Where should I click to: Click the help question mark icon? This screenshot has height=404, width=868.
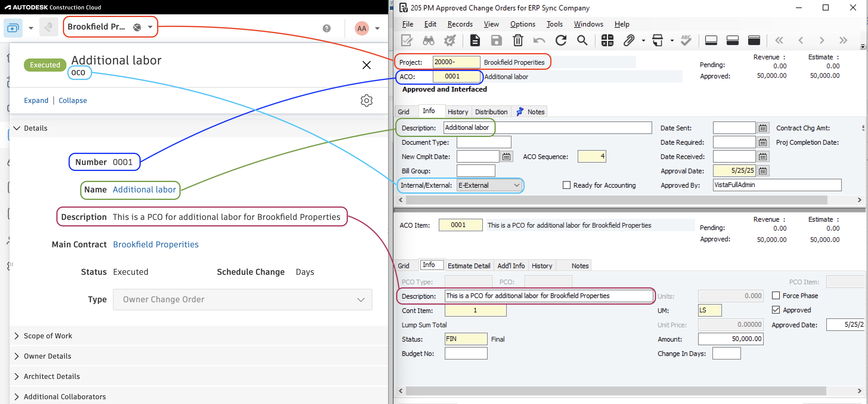[x=326, y=28]
